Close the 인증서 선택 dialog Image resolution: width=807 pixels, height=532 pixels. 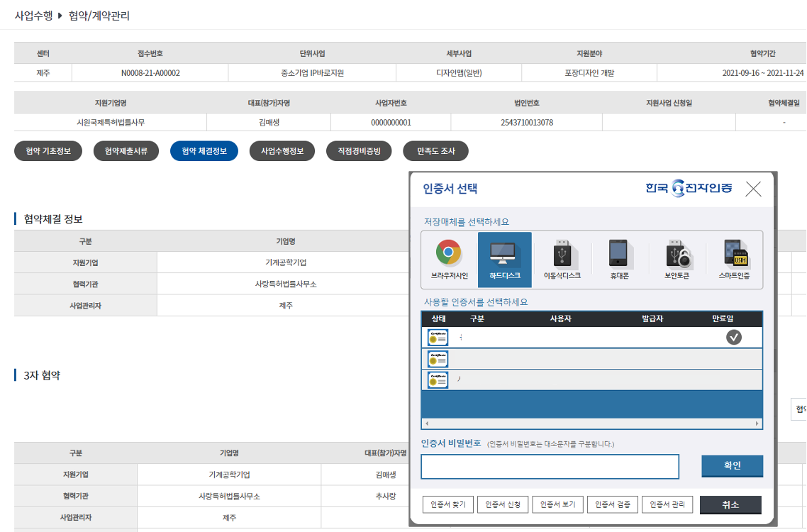point(753,189)
